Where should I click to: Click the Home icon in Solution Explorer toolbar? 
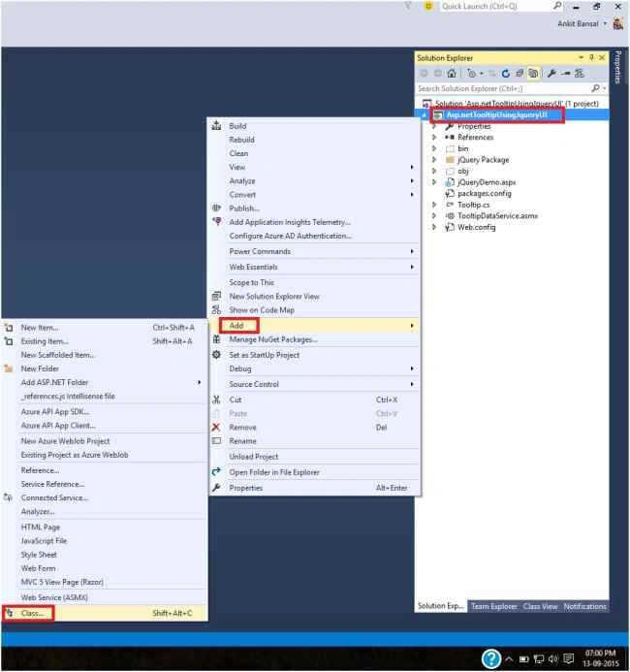pos(452,74)
